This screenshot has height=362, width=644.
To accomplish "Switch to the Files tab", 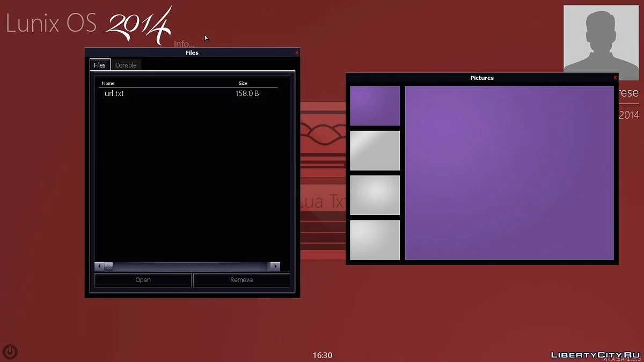I will pos(99,64).
